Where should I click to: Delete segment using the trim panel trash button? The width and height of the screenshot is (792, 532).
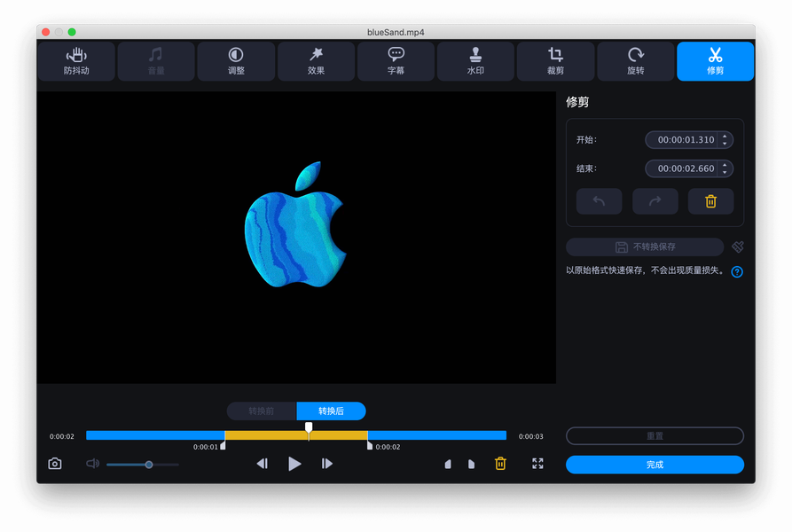[710, 201]
